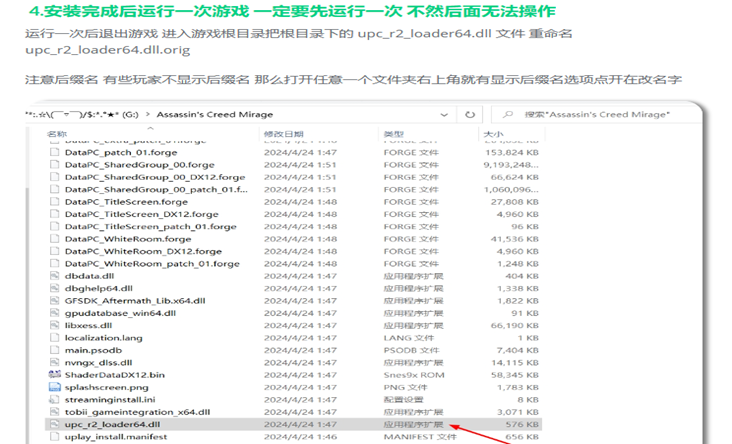Click the LANG 文件 type cell
Screen dimensions: 732x444
tap(408, 338)
